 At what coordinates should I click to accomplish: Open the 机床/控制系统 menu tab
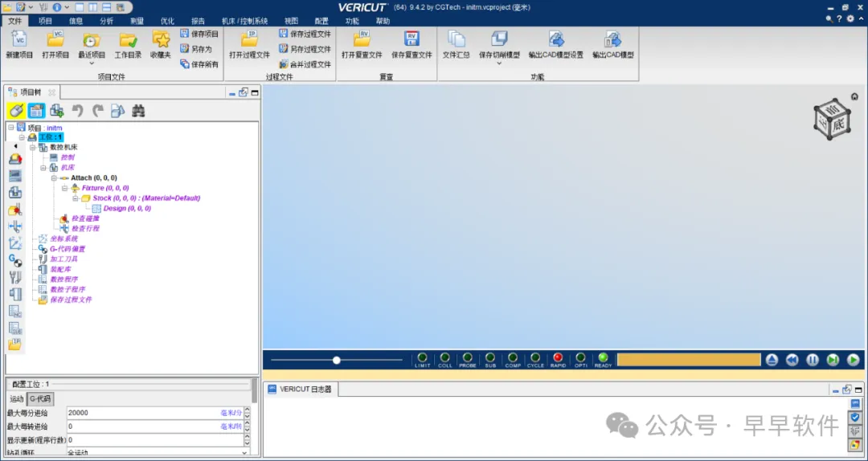click(244, 21)
